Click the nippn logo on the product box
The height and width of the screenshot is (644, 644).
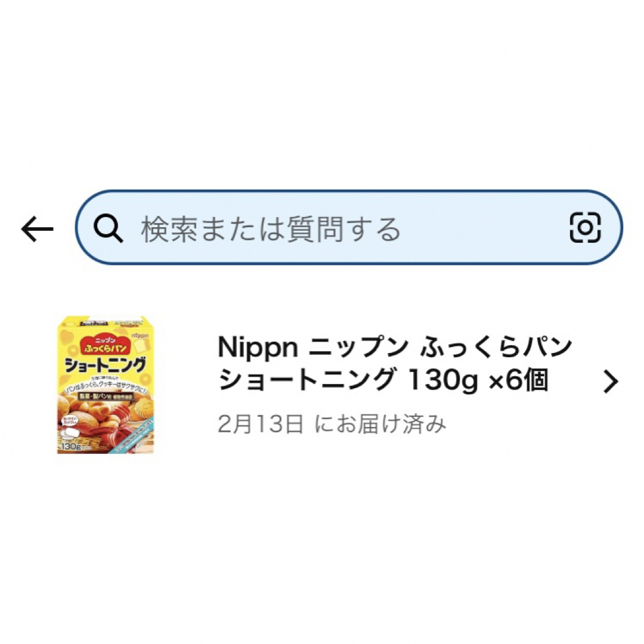coord(140,336)
